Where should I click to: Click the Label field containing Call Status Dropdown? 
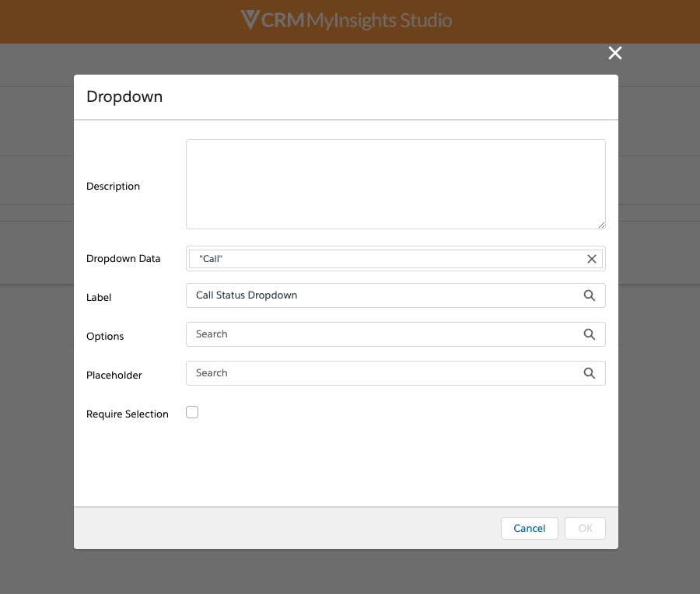point(381,295)
